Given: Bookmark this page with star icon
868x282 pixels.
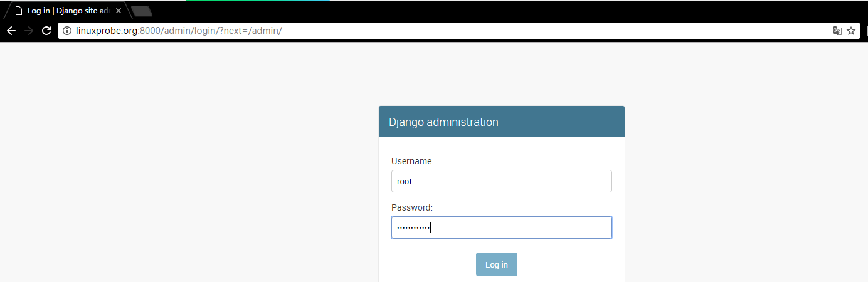Looking at the screenshot, I should pos(851,31).
